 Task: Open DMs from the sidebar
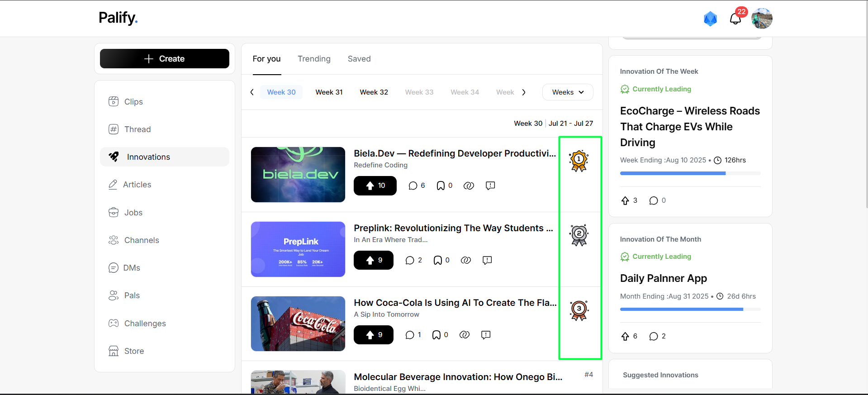pyautogui.click(x=165, y=268)
